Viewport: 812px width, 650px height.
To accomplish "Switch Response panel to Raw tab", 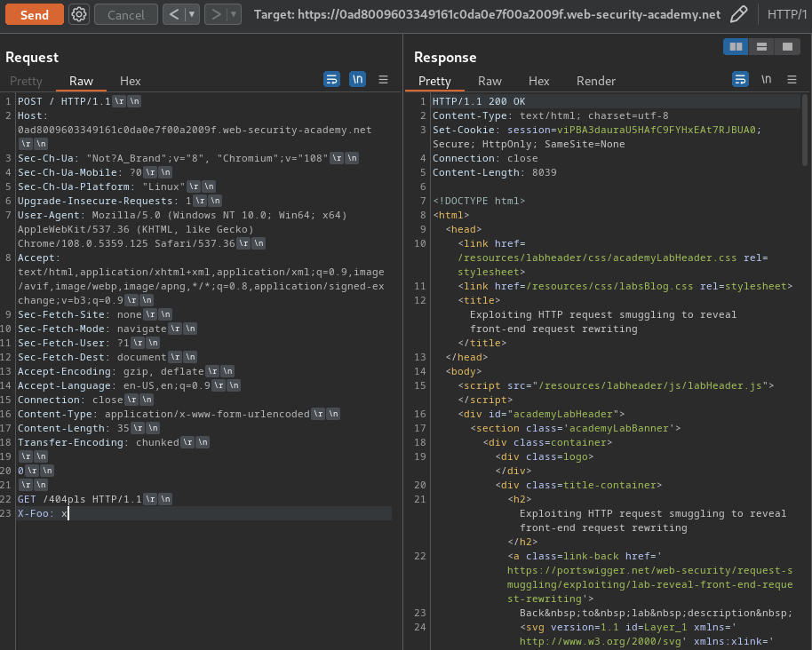I will coord(490,81).
